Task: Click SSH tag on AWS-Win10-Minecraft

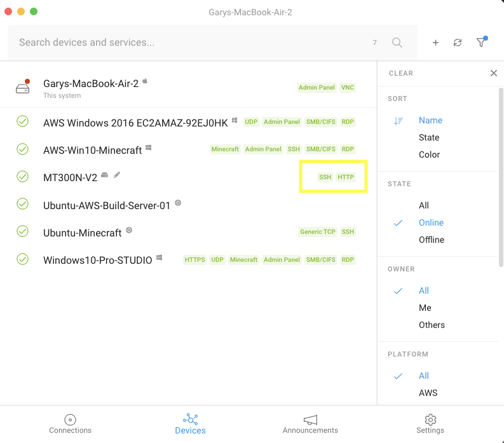Action: click(294, 149)
